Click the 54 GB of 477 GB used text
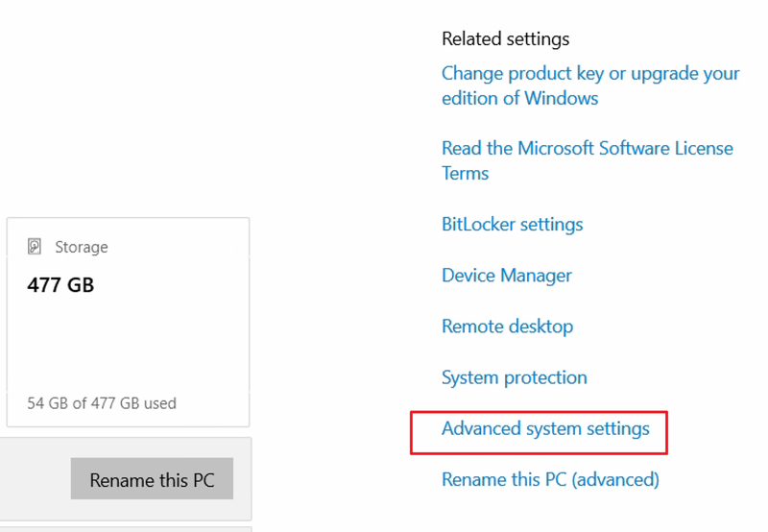This screenshot has height=532, width=768. tap(102, 403)
